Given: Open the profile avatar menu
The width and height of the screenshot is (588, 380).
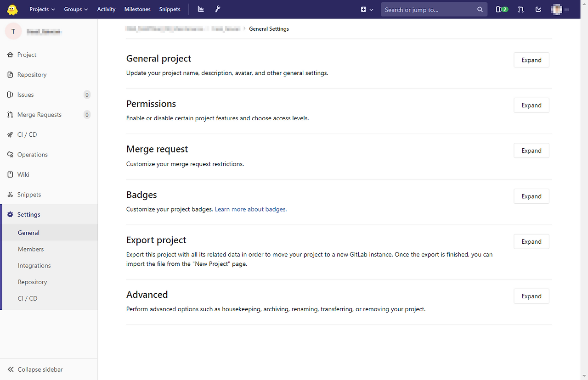Looking at the screenshot, I should (556, 9).
